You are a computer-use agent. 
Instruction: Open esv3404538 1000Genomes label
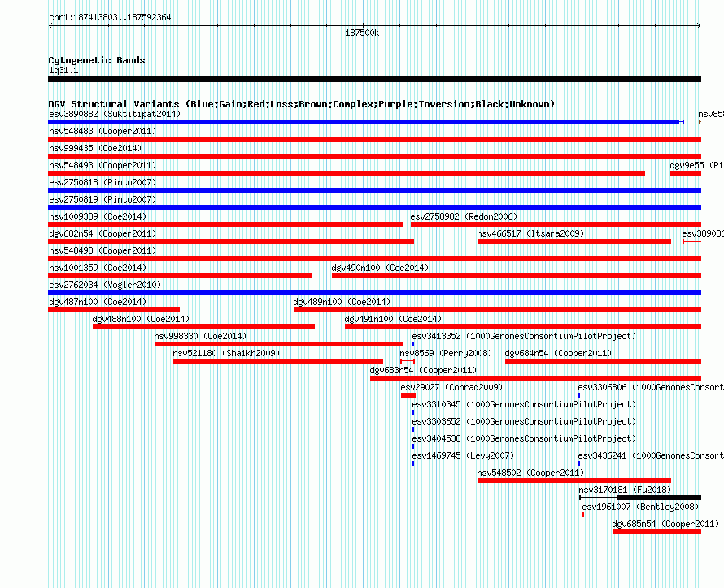pos(524,438)
